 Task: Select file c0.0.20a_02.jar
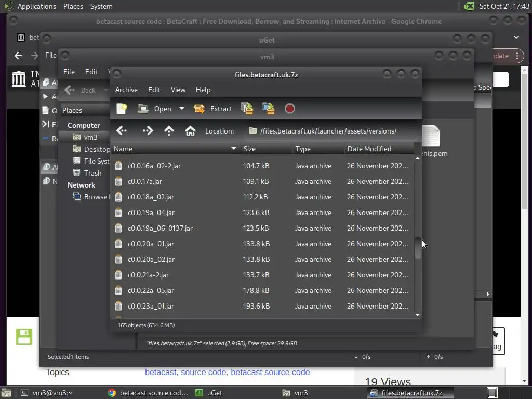[x=262, y=260]
